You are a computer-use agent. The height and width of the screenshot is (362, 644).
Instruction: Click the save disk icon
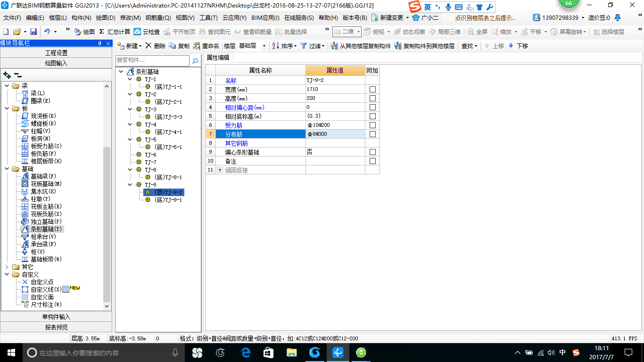(33, 32)
